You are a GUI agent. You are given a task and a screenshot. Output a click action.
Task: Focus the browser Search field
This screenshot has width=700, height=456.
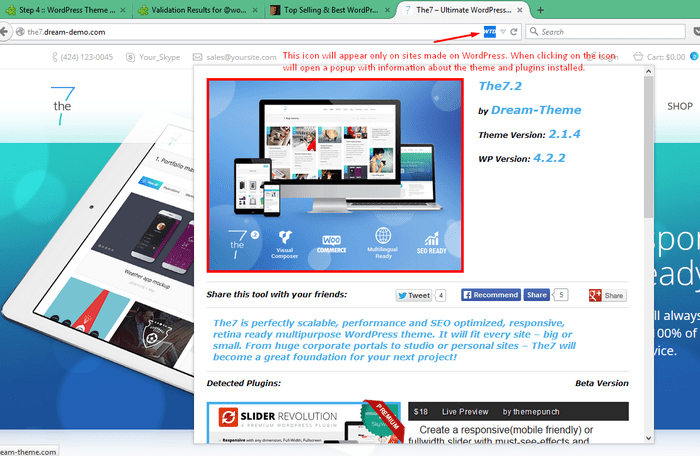click(605, 32)
